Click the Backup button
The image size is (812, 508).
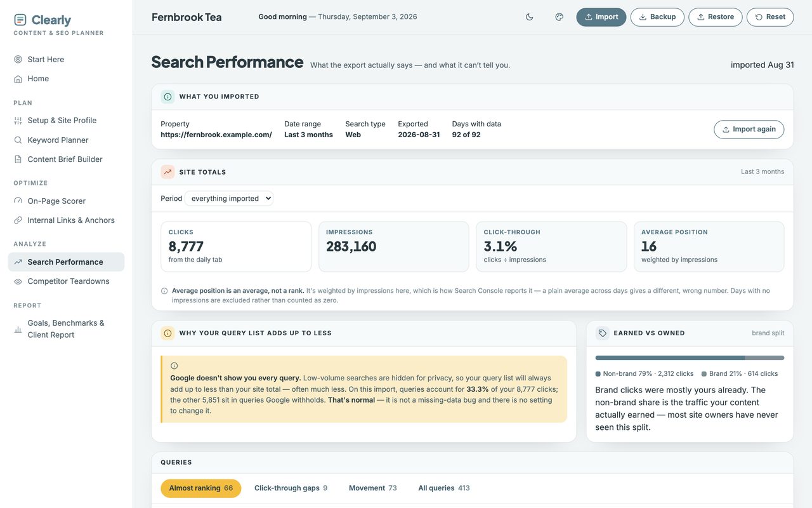[658, 17]
